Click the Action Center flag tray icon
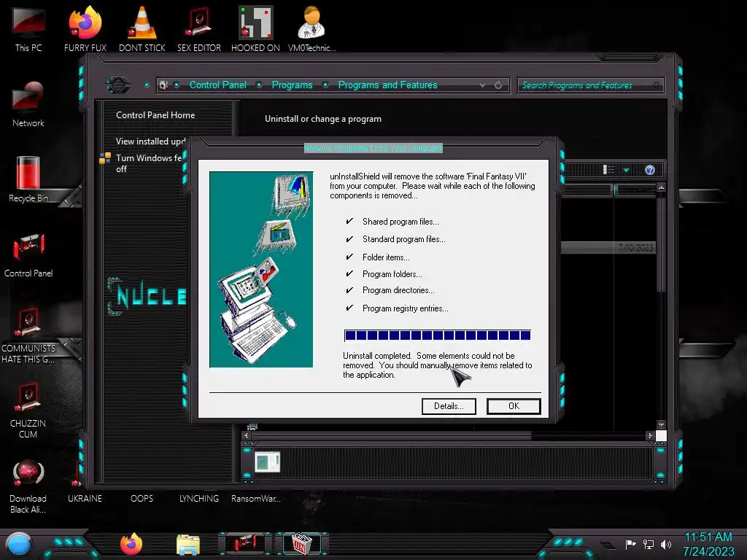 (x=630, y=544)
